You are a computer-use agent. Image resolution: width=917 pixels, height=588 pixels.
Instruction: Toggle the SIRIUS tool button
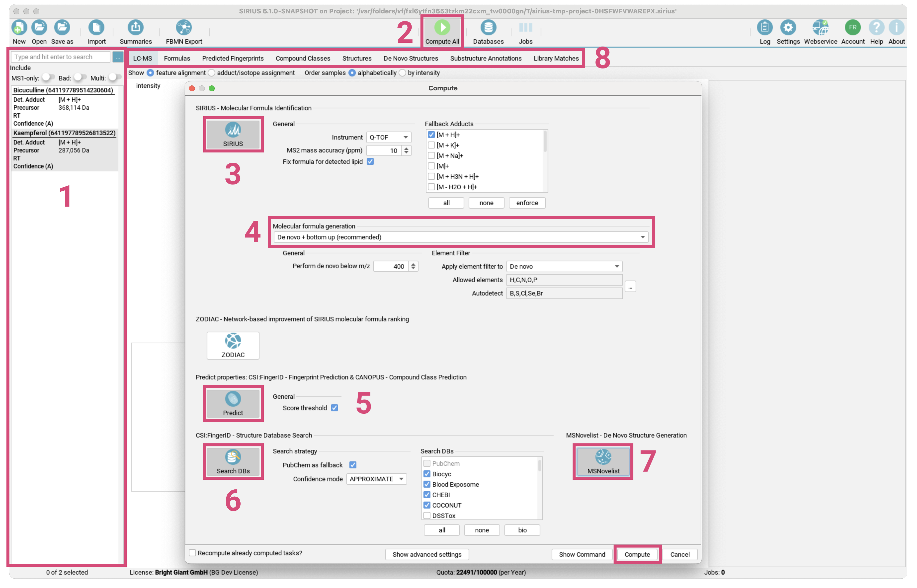pyautogui.click(x=233, y=134)
